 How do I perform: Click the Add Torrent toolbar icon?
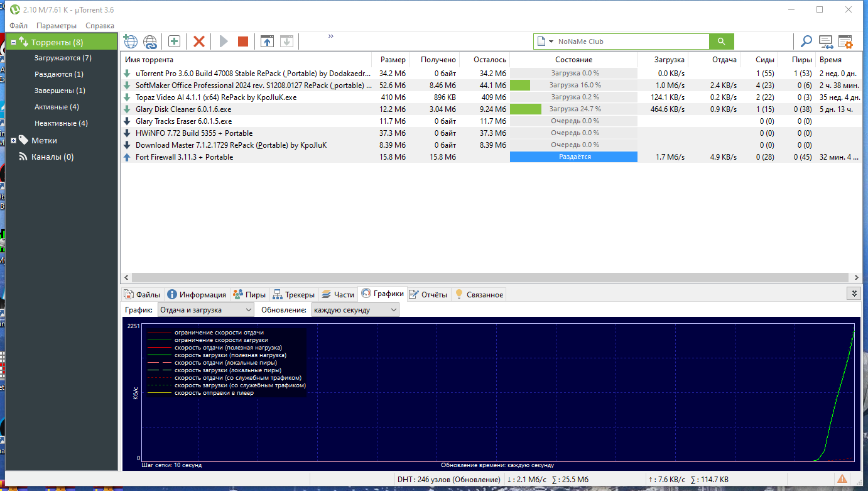(x=130, y=41)
